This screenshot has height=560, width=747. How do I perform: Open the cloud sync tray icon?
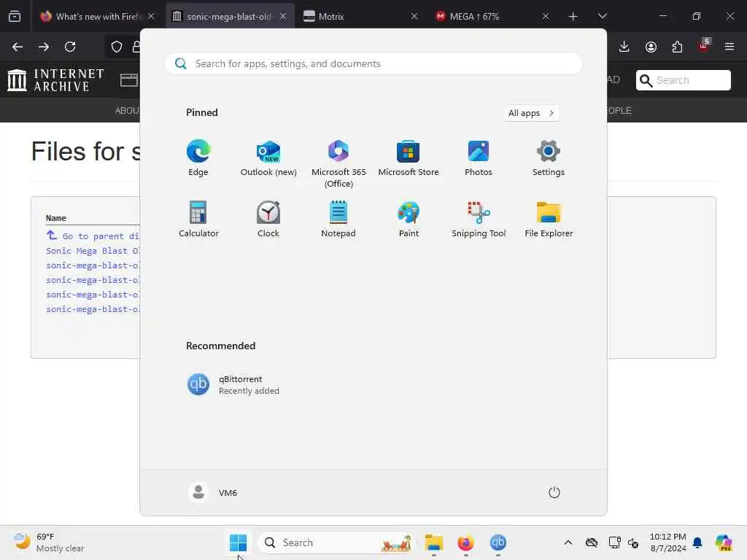(592, 542)
